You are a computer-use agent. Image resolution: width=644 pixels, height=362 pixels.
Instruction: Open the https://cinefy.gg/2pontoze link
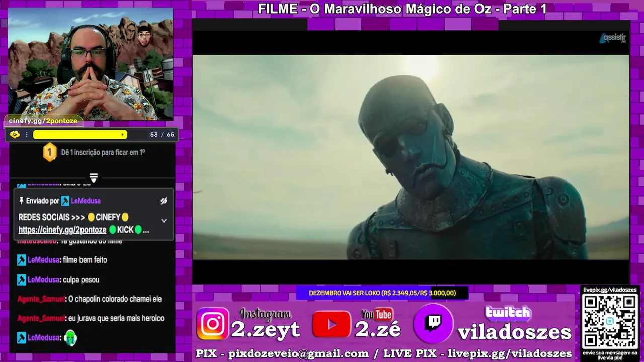pos(62,230)
